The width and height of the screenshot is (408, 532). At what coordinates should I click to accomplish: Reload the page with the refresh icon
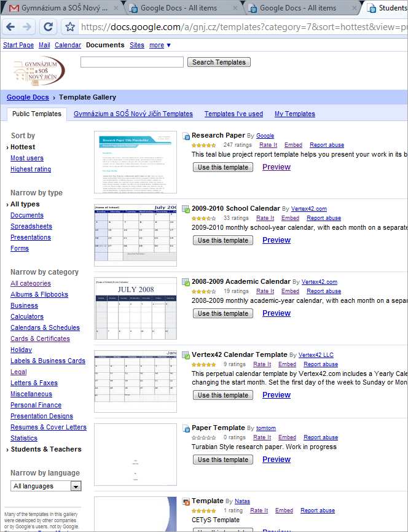tap(48, 27)
